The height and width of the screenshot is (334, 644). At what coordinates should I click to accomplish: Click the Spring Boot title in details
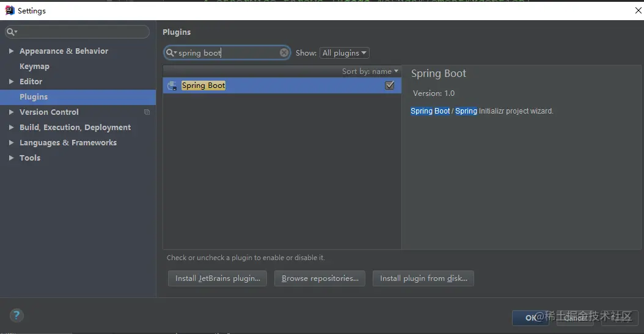click(438, 73)
